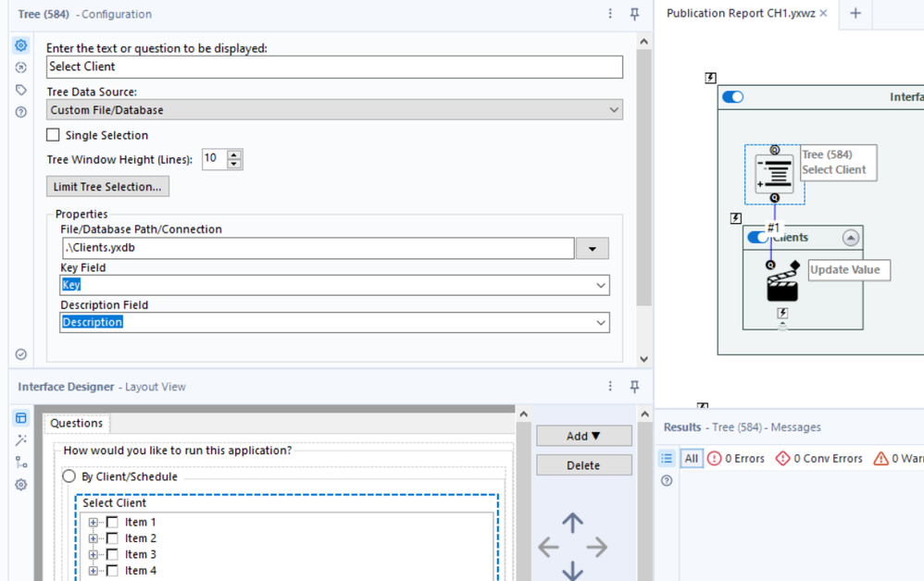Open the Configuration gear tab in Tree panel

[20, 45]
